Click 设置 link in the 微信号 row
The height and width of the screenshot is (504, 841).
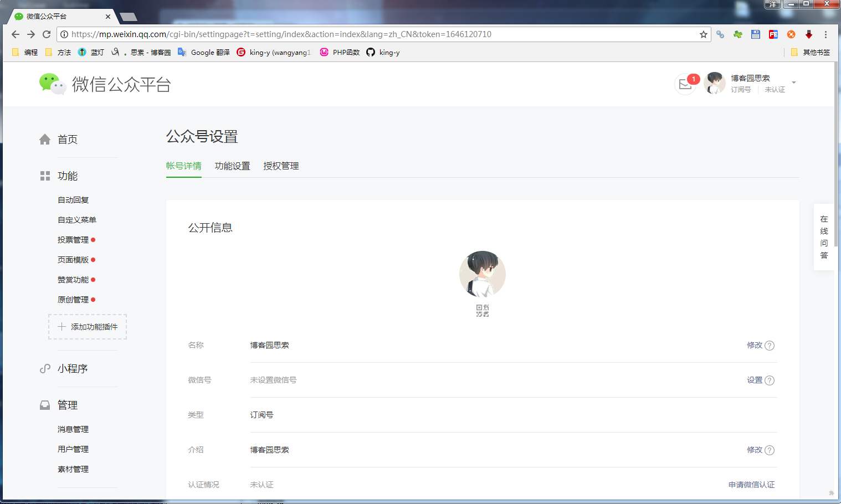[755, 380]
